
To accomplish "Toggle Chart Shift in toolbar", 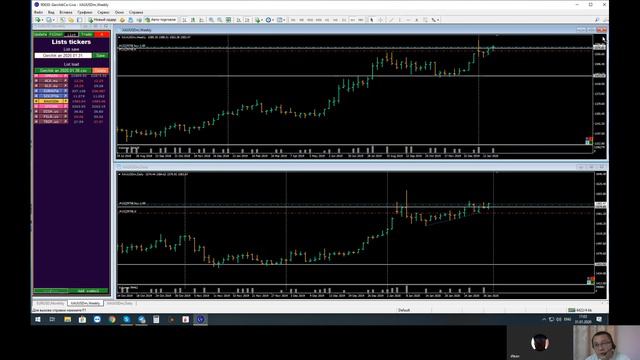I will (247, 20).
